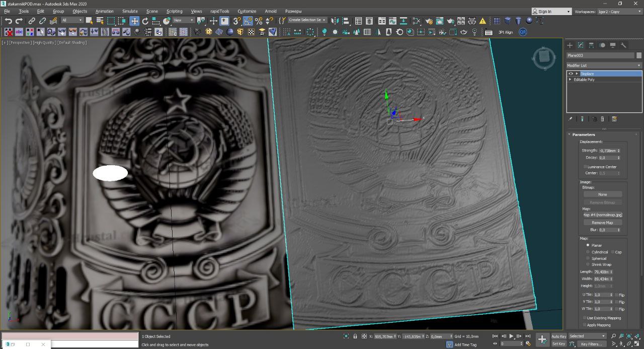This screenshot has width=644, height=349.
Task: Click the Sign In button
Action: coord(552,12)
